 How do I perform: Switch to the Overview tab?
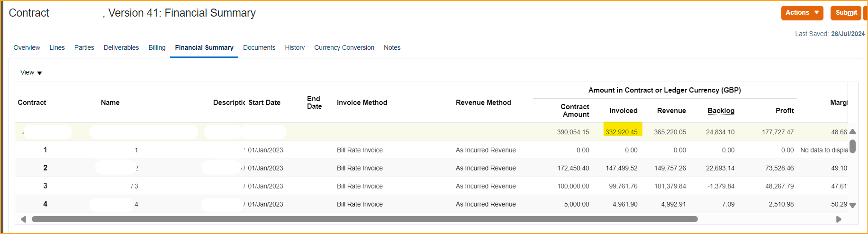[x=27, y=47]
